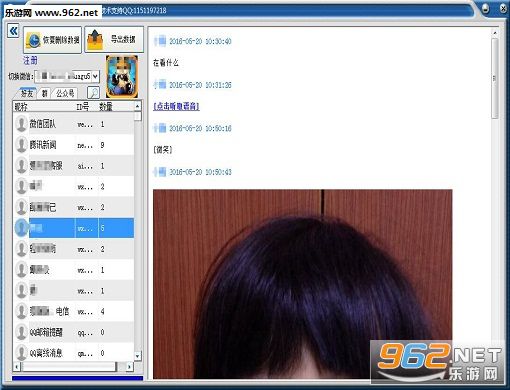Select the 腾讯新闻 contact row
The width and height of the screenshot is (510, 390).
pos(73,145)
